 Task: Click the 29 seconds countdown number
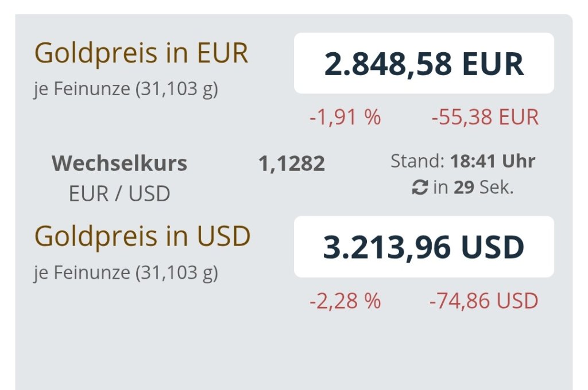[464, 188]
